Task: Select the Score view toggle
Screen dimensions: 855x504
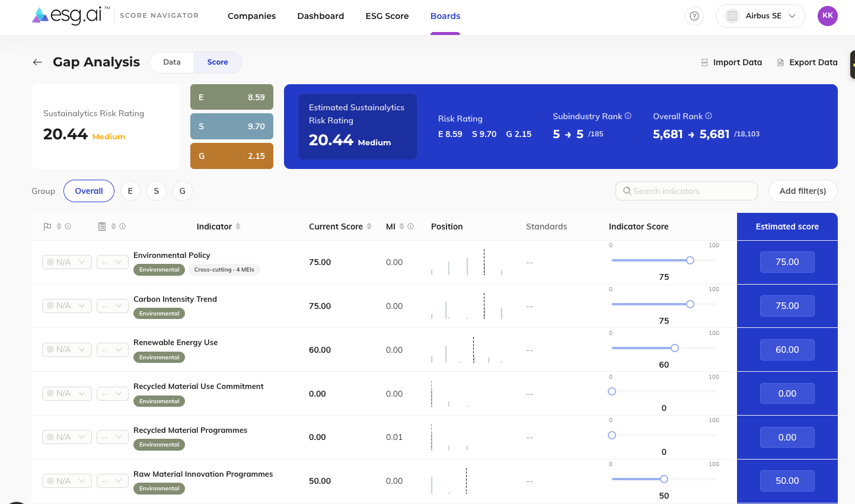Action: pyautogui.click(x=218, y=62)
